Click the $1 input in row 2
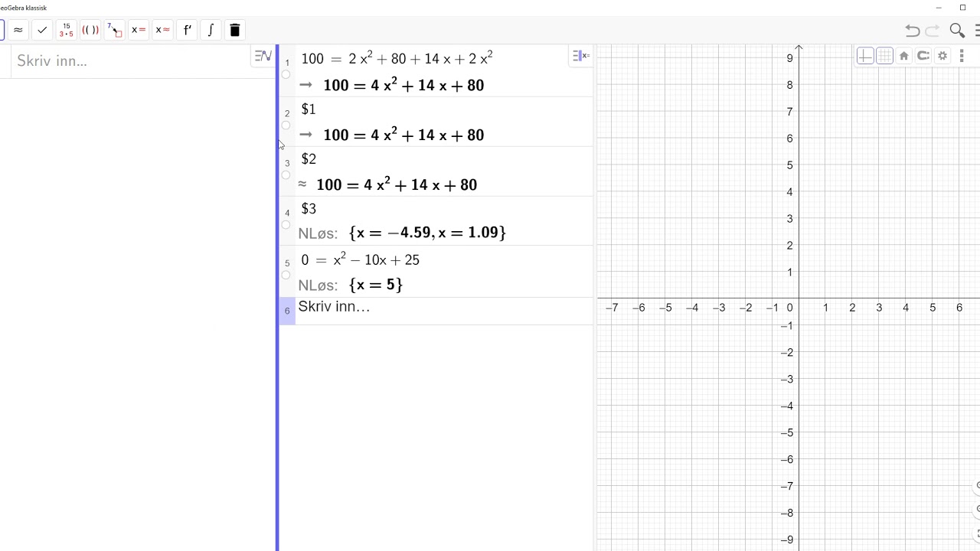Screen dimensions: 980x551 pyautogui.click(x=309, y=109)
